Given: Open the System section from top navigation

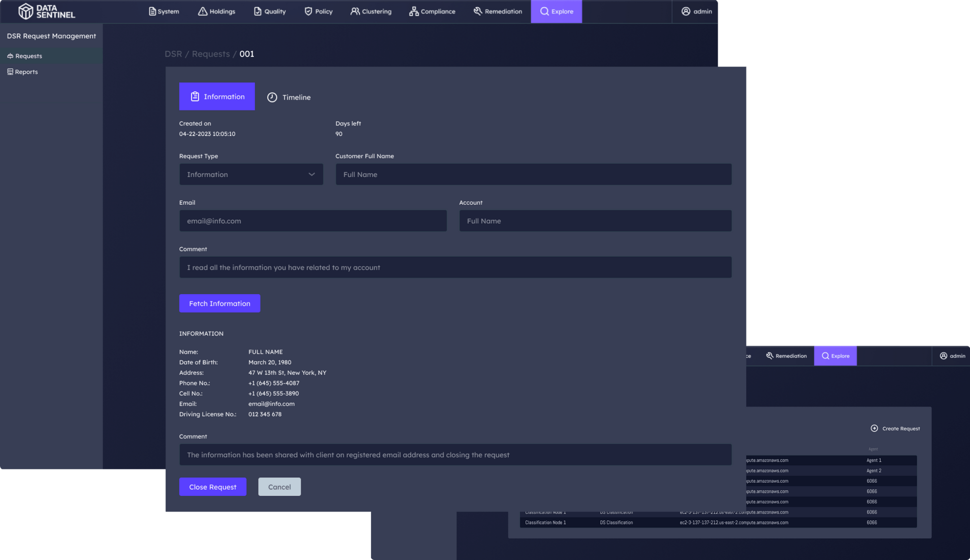Looking at the screenshot, I should (163, 11).
